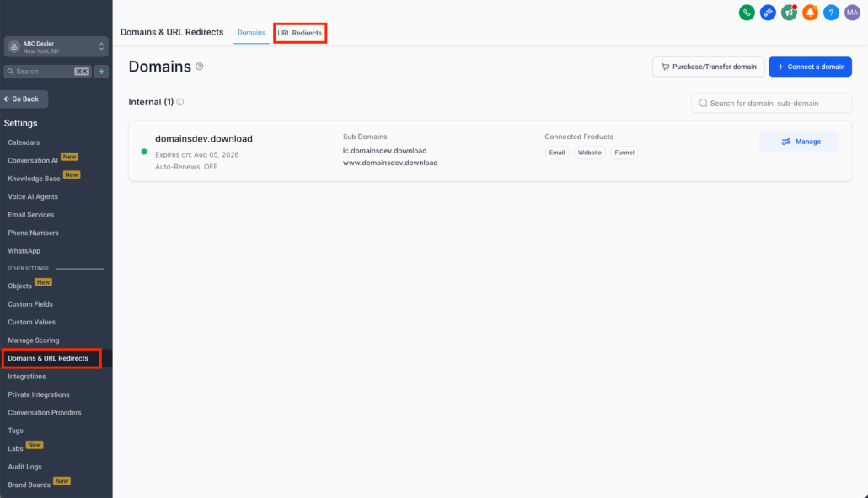The height and width of the screenshot is (498, 868).
Task: Open Integrations in the settings sidebar
Action: point(26,377)
